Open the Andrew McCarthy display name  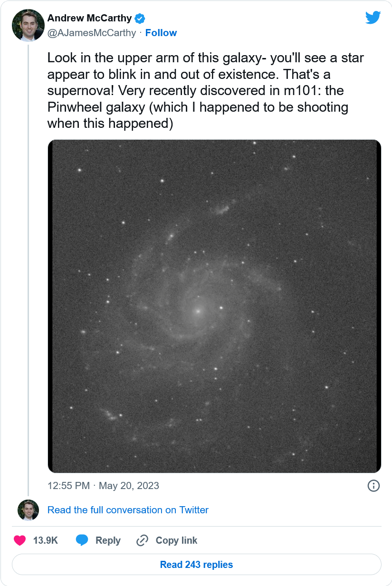tap(89, 19)
